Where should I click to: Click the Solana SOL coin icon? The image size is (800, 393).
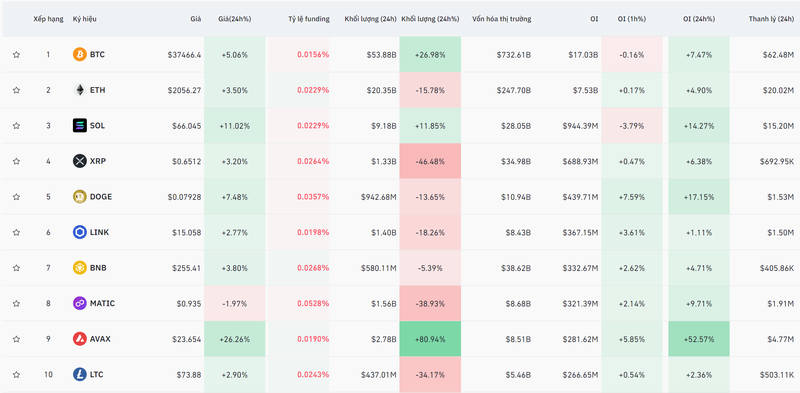(80, 126)
